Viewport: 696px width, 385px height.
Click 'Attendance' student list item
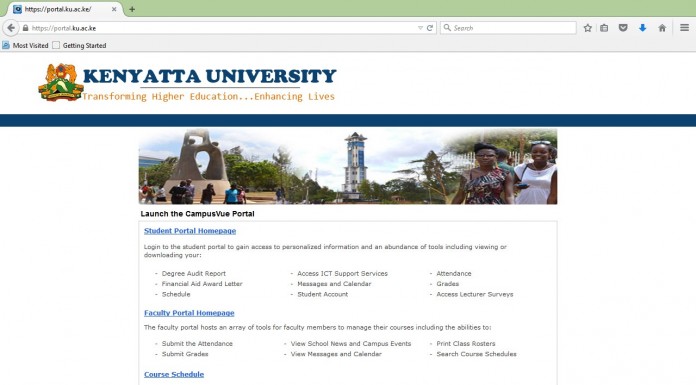coord(454,274)
